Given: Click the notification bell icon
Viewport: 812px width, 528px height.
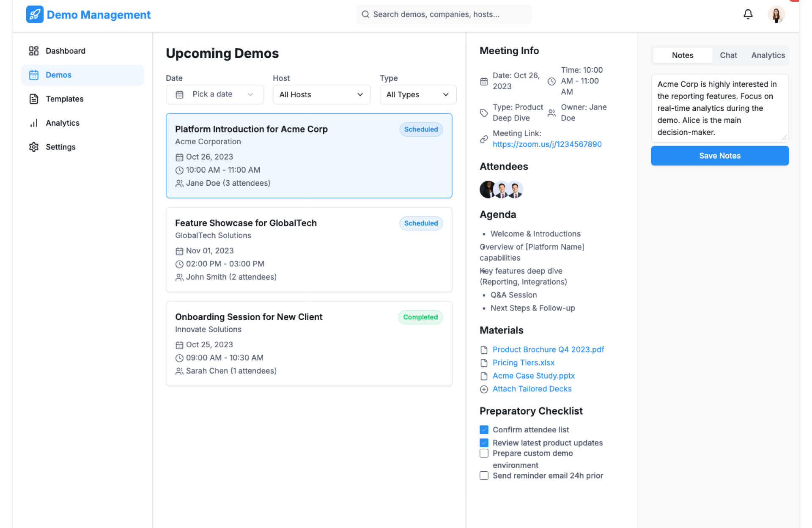Looking at the screenshot, I should click(748, 14).
